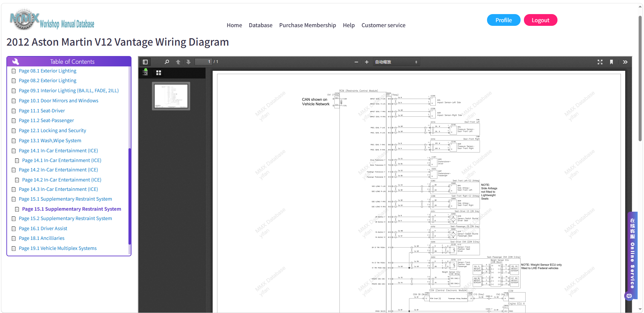
Task: Select nested Page 14.1 In-Car Entertainment child entry
Action: pyautogui.click(x=62, y=160)
